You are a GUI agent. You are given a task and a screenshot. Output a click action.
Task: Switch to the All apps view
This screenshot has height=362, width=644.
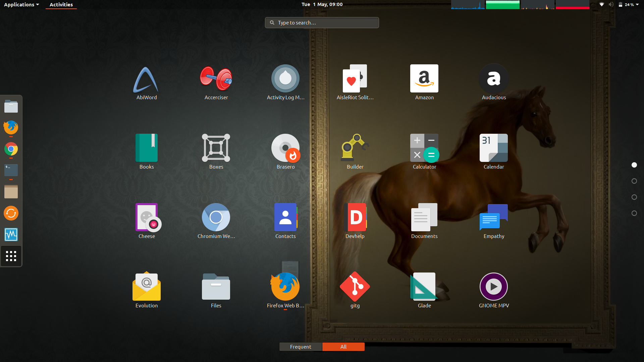[x=343, y=347]
